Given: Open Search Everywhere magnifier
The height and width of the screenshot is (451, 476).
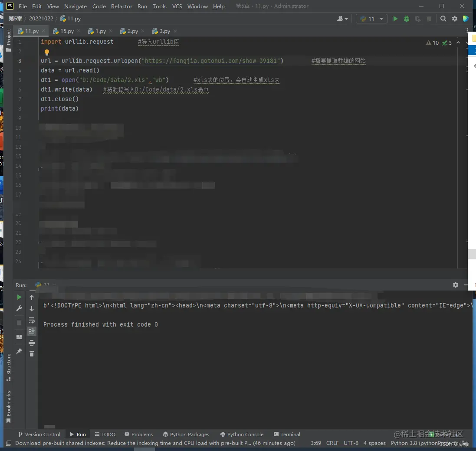Looking at the screenshot, I should pyautogui.click(x=443, y=19).
